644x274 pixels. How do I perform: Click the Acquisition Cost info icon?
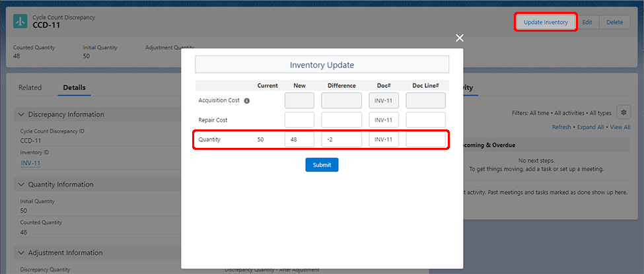(247, 101)
